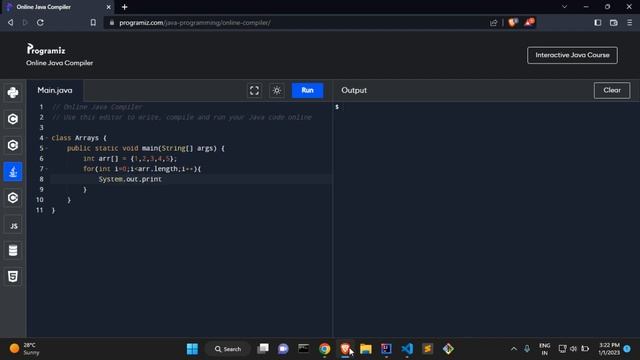Open the SQL database editor icon
Screen dimensions: 640x360
pyautogui.click(x=13, y=251)
